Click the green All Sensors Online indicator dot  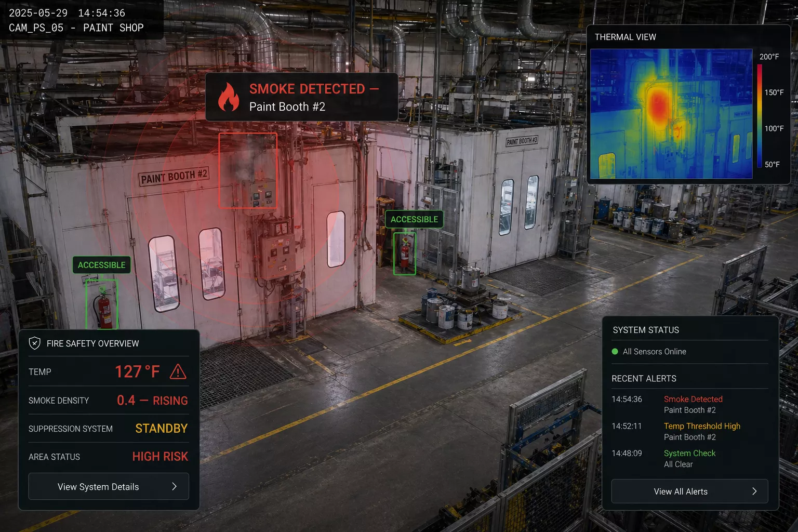[615, 352]
